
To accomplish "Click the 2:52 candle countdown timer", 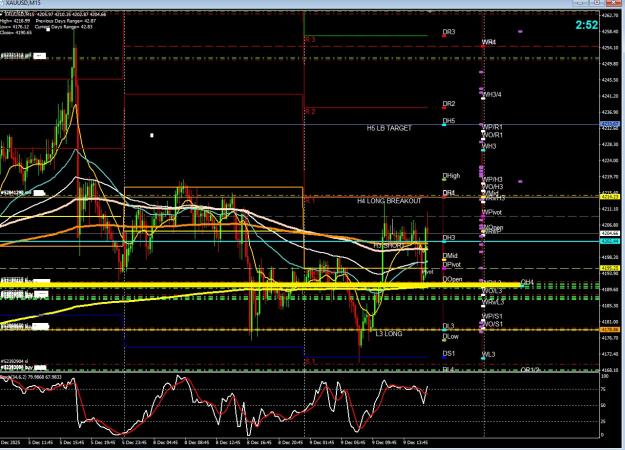I will click(587, 25).
